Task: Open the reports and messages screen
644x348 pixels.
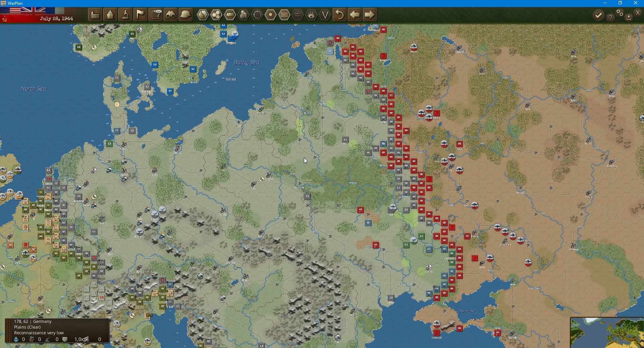Action: pyautogui.click(x=156, y=15)
